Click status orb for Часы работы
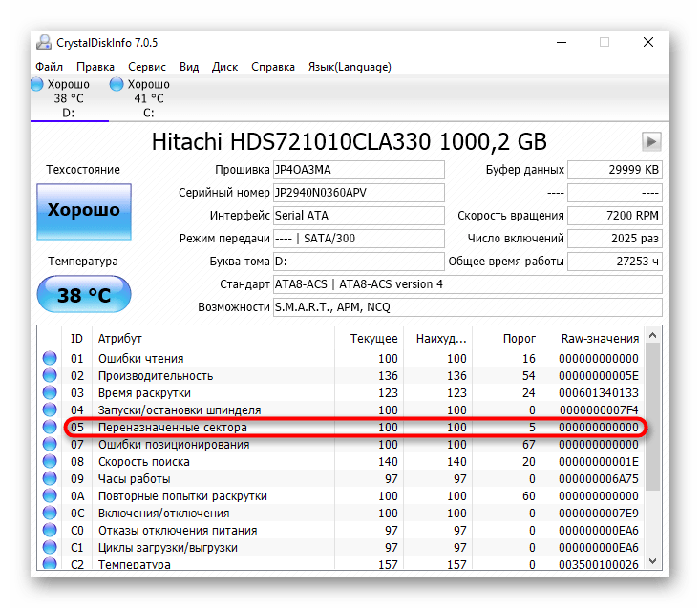The image size is (700, 608). (x=50, y=478)
